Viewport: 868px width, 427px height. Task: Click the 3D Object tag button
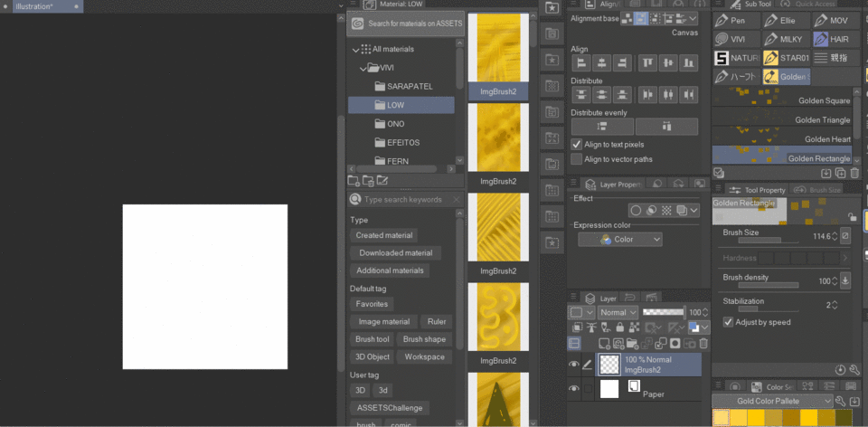pos(373,357)
